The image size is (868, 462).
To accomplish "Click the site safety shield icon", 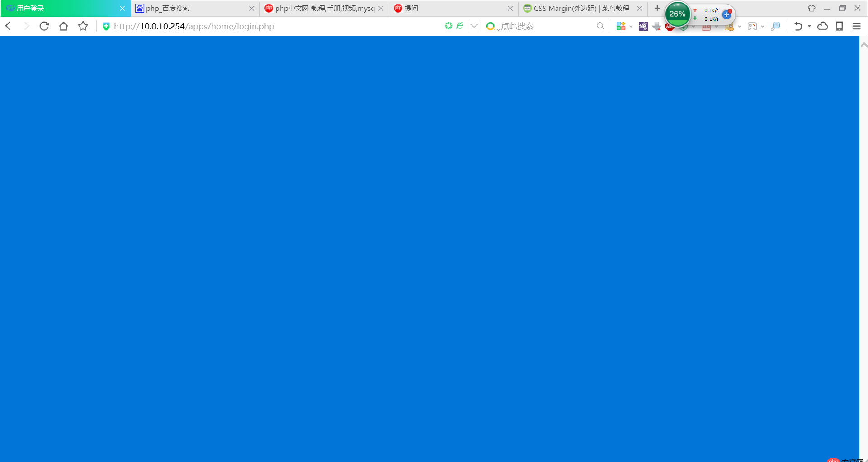I will [x=106, y=26].
